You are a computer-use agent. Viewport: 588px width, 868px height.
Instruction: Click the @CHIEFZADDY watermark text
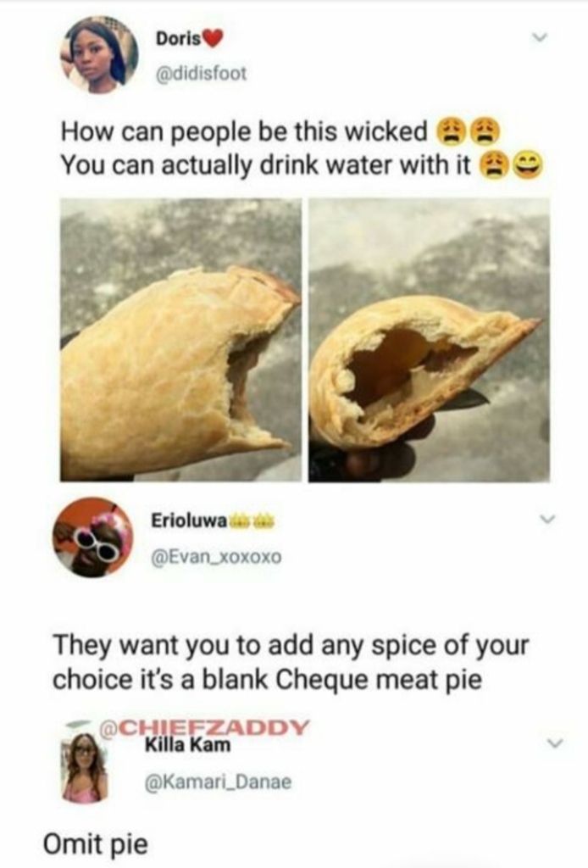[203, 726]
